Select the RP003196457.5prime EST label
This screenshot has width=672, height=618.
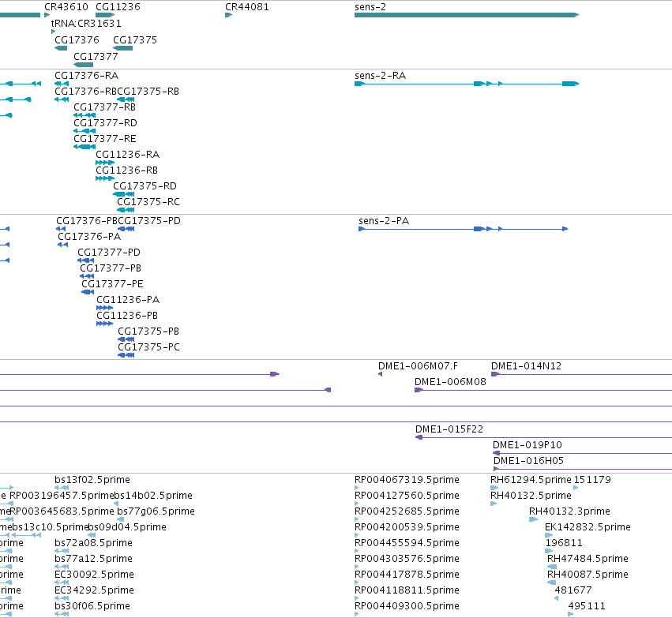(62, 496)
